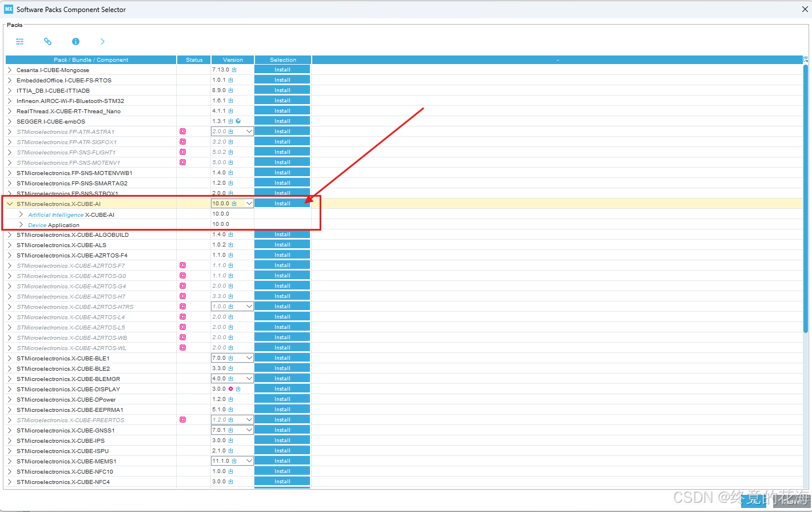Click the red error icon in X-CUBE-DISPLAY version

pyautogui.click(x=231, y=389)
